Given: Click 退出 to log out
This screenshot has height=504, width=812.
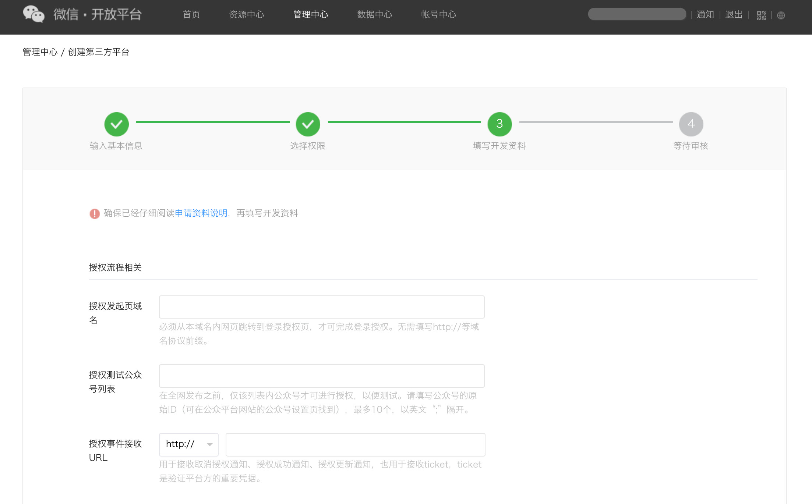Looking at the screenshot, I should click(x=734, y=14).
